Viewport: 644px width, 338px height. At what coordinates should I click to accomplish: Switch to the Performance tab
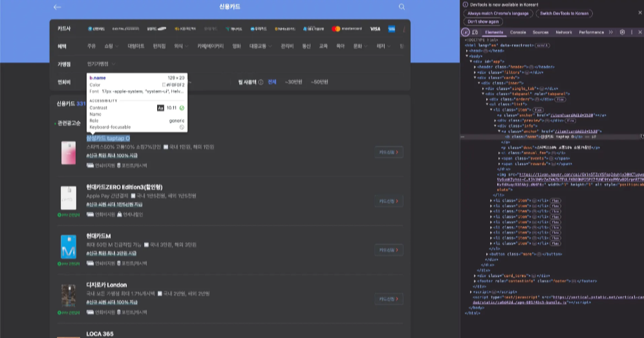click(x=592, y=32)
